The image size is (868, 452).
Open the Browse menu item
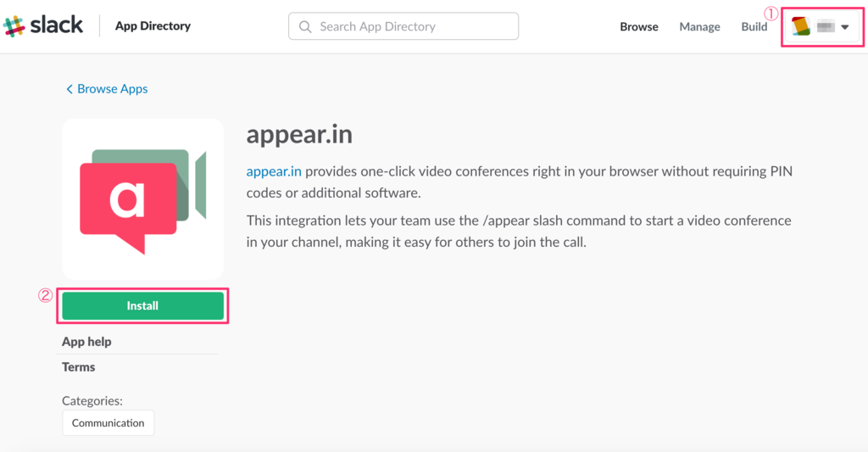(638, 27)
